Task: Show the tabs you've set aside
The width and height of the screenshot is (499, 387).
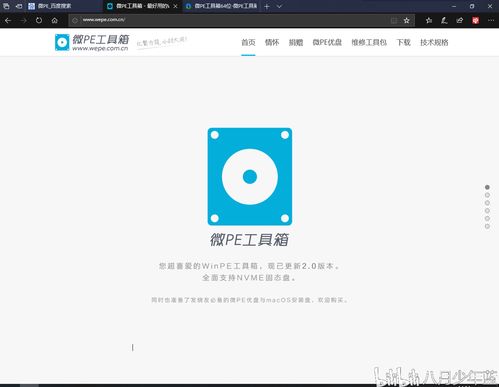Action: (6, 6)
